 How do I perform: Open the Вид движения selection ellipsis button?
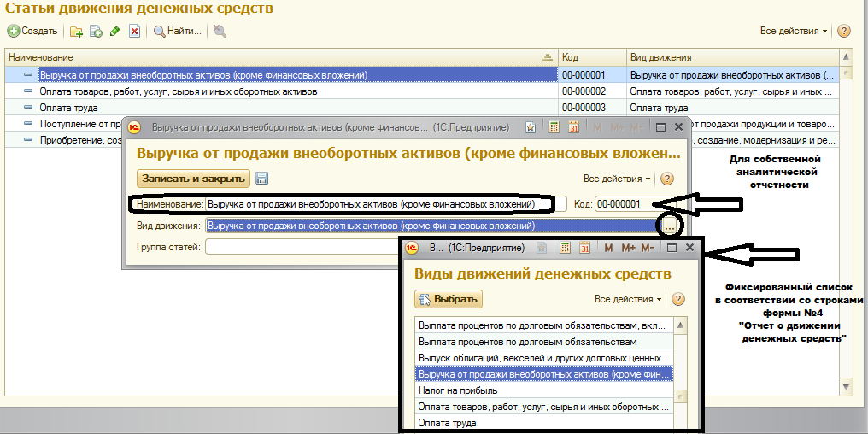tap(670, 226)
